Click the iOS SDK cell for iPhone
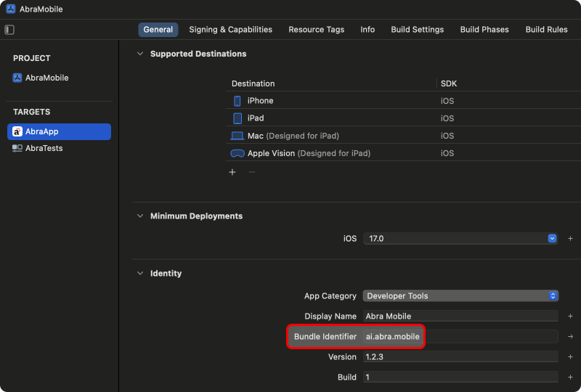This screenshot has height=392, width=581. click(447, 101)
